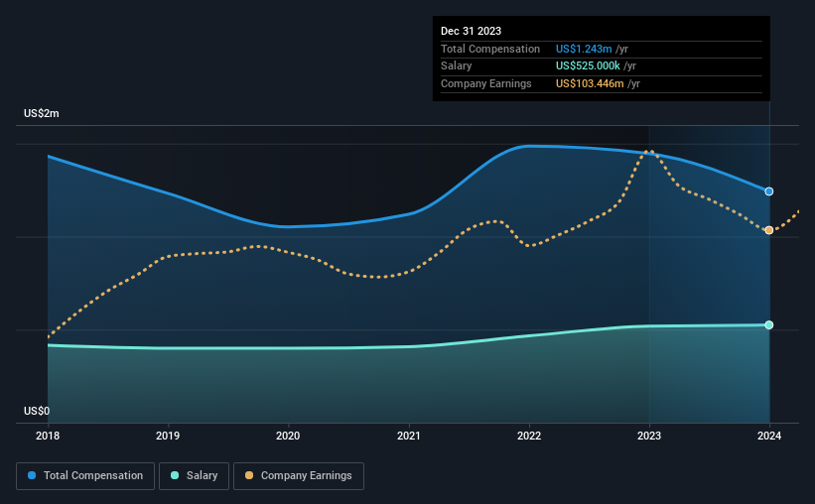Click the Company Earnings label in tooltip

(x=486, y=83)
